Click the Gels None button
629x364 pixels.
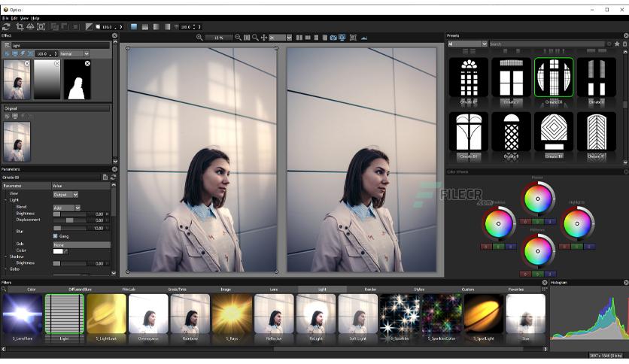82,244
